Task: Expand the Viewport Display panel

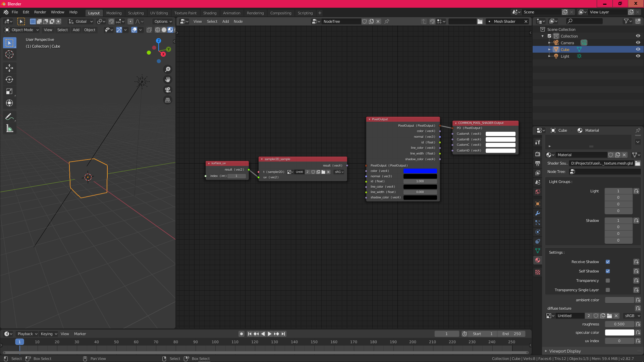Action: click(565, 351)
